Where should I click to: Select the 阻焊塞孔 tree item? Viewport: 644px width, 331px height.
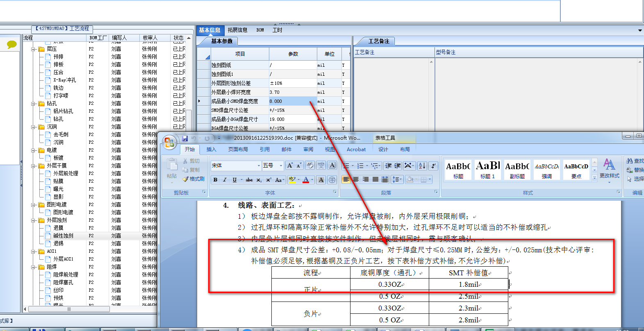tap(63, 282)
